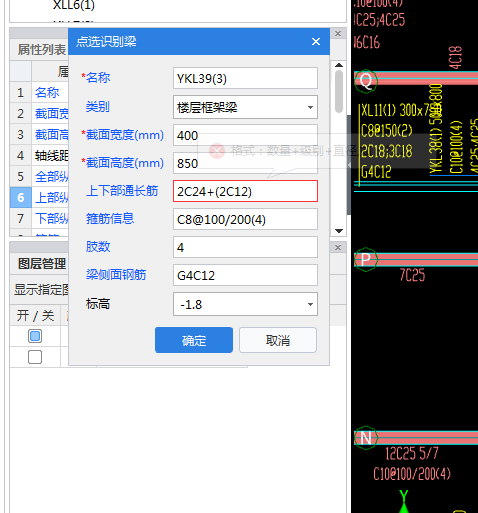Click the green Y axis arrow icon
This screenshot has height=513, width=478.
pyautogui.click(x=404, y=501)
